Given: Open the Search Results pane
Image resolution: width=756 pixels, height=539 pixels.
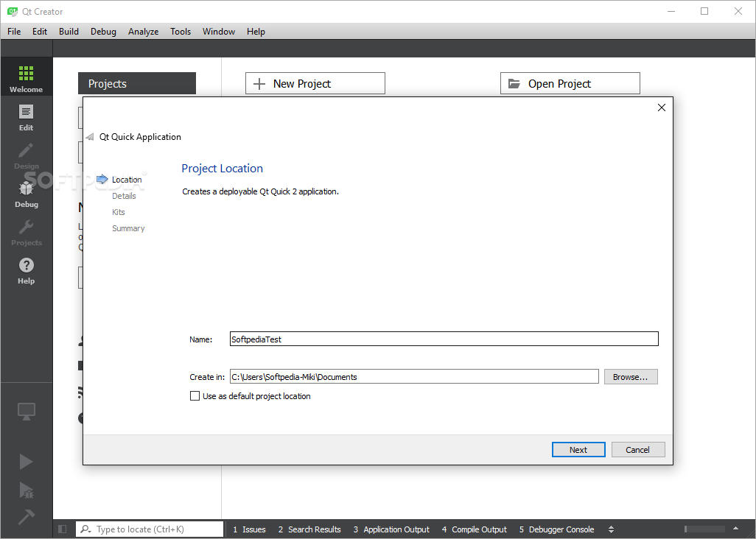Looking at the screenshot, I should click(x=309, y=529).
